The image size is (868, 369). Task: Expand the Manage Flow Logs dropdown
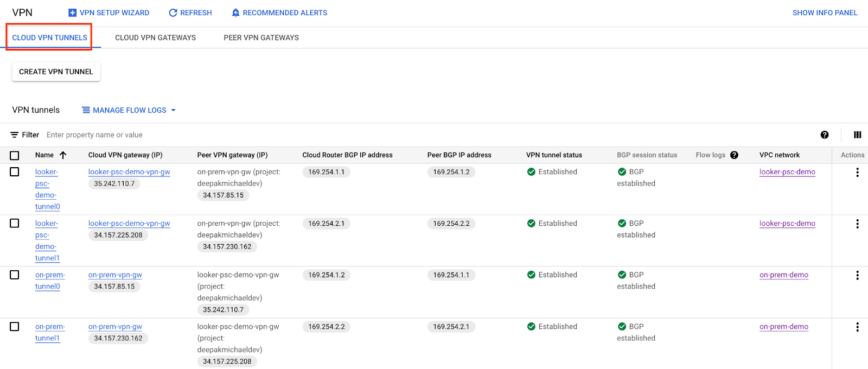pos(129,110)
